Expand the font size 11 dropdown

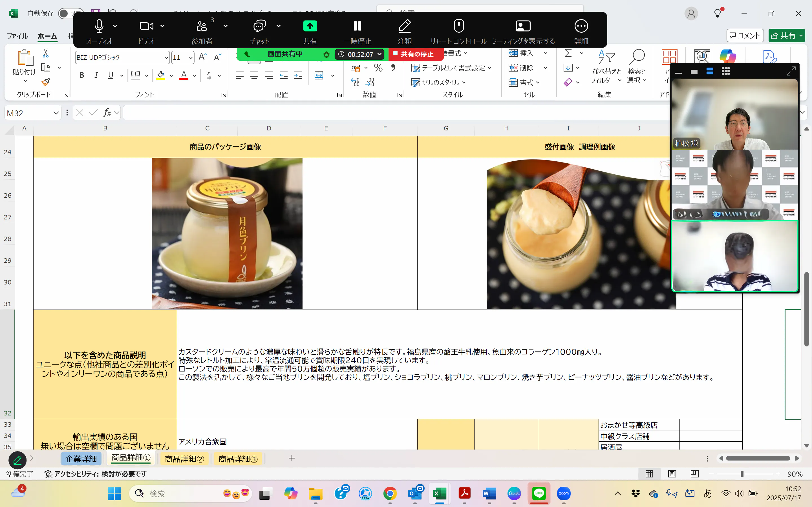pyautogui.click(x=191, y=58)
